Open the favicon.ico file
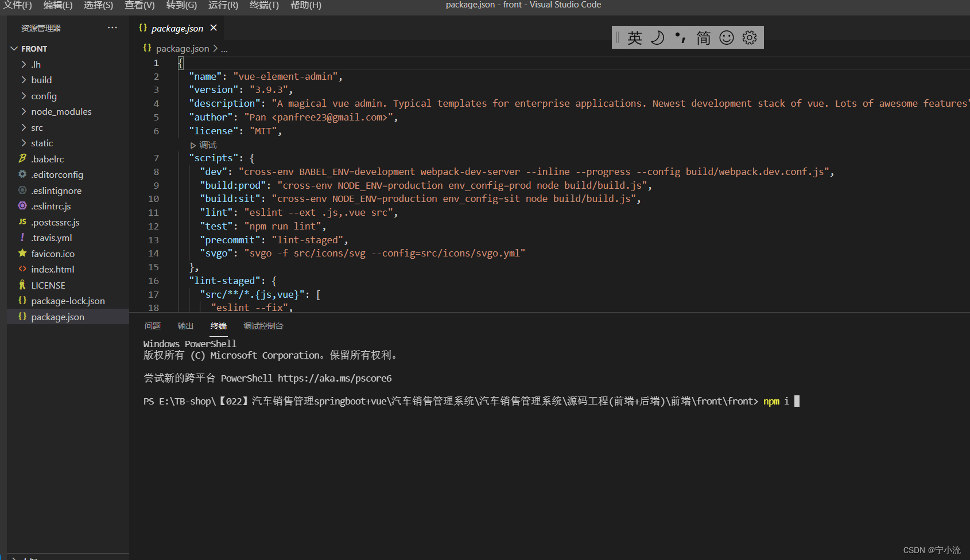Viewport: 970px width, 560px height. tap(69, 254)
